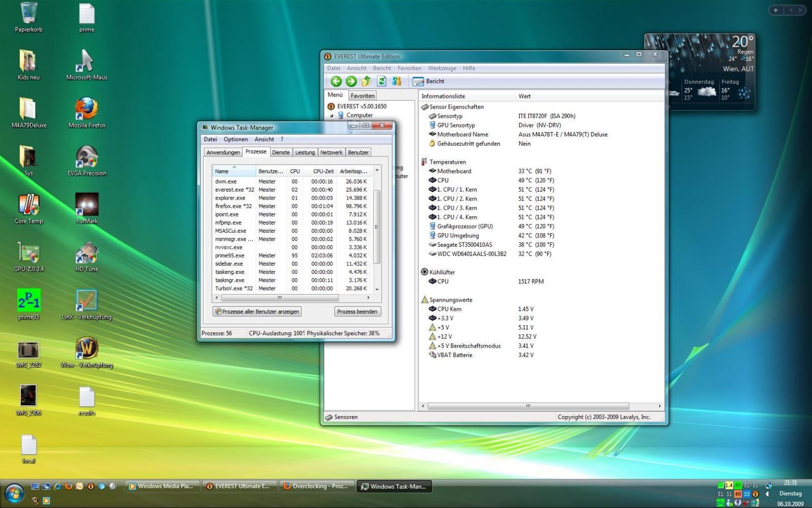The height and width of the screenshot is (508, 812).
Task: Click the green Forward arrow in EVEREST toolbar
Action: pyautogui.click(x=351, y=81)
